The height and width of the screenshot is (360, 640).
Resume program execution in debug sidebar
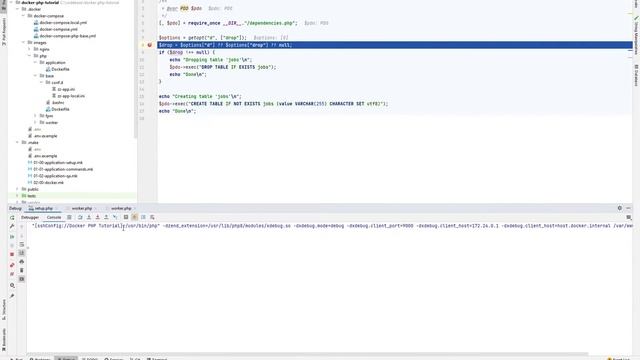12,237
